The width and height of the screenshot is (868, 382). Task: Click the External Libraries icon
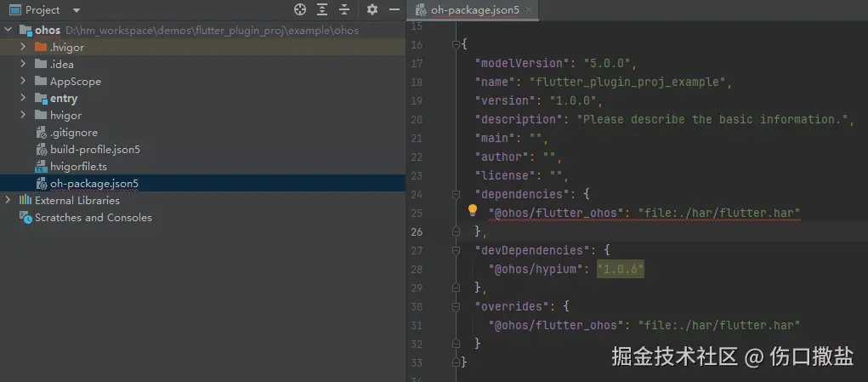[x=26, y=200]
